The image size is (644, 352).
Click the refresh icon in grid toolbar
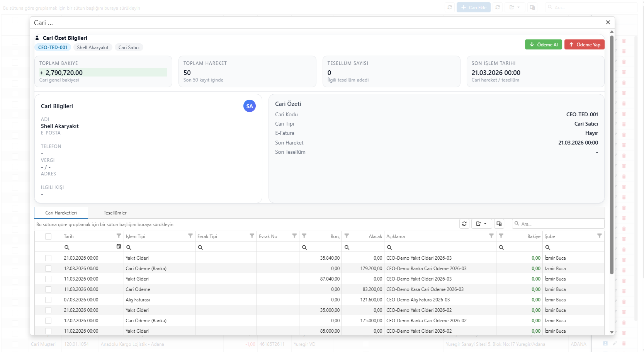(464, 224)
